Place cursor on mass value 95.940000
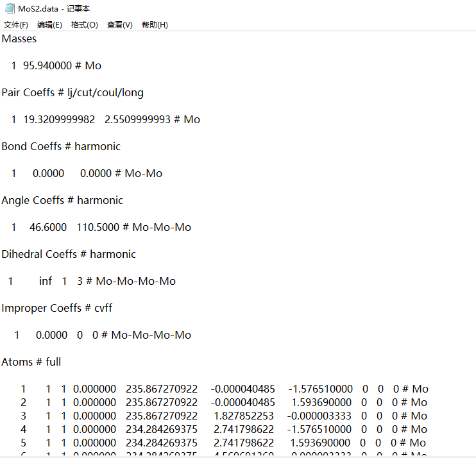476x458 pixels. pos(47,65)
